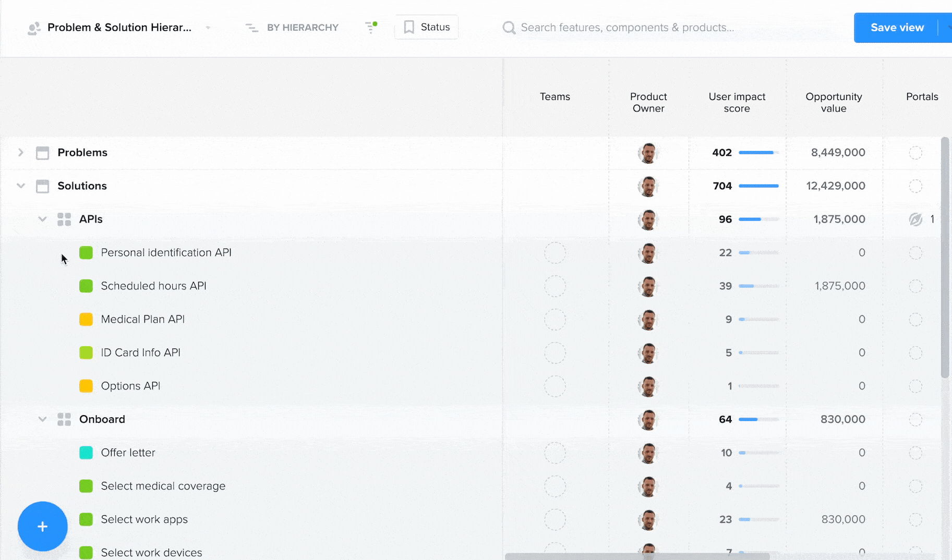Click the horizontal scrollbar at bottom
Screen dimensions: 952x560
637,556
